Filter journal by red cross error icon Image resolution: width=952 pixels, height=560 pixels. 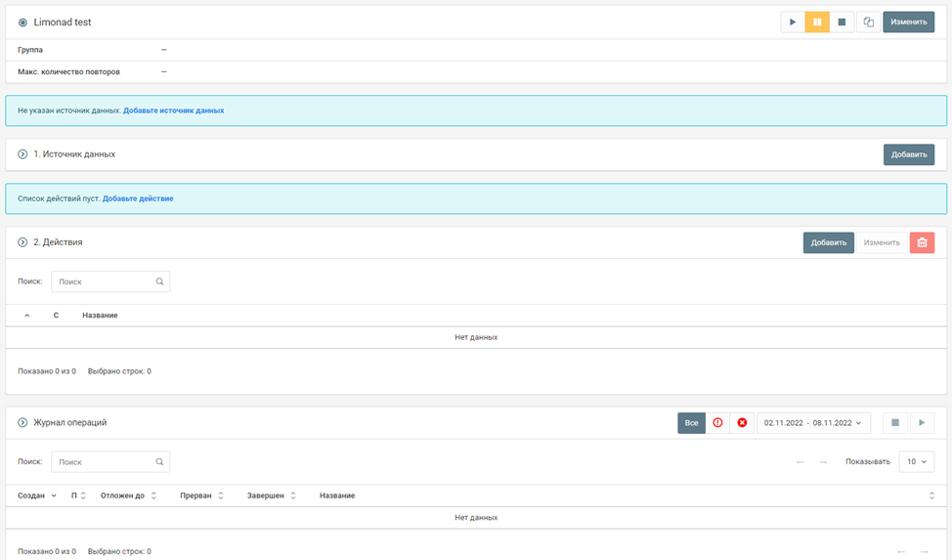742,423
